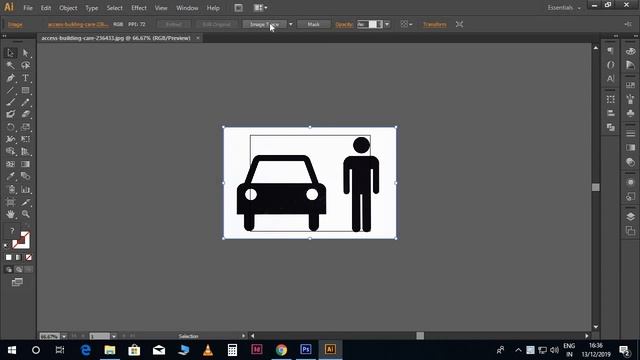Open the Window menu

tap(187, 8)
